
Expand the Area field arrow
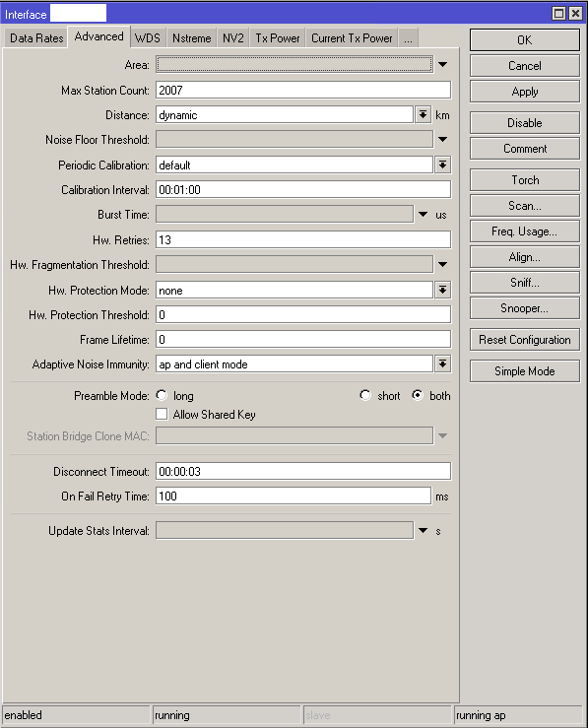click(x=443, y=65)
